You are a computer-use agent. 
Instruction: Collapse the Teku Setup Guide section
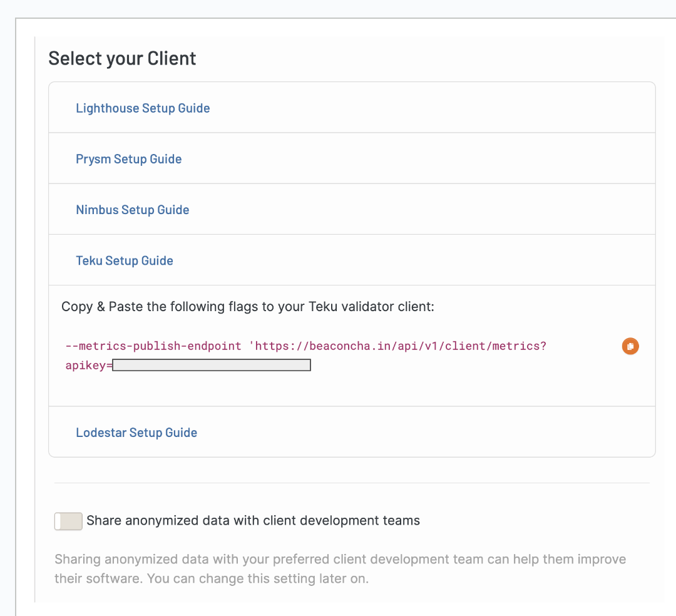125,260
